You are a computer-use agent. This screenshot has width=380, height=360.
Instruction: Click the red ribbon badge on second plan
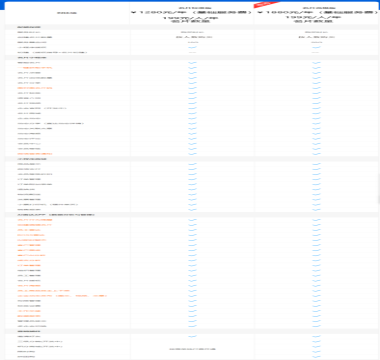pos(263,4)
